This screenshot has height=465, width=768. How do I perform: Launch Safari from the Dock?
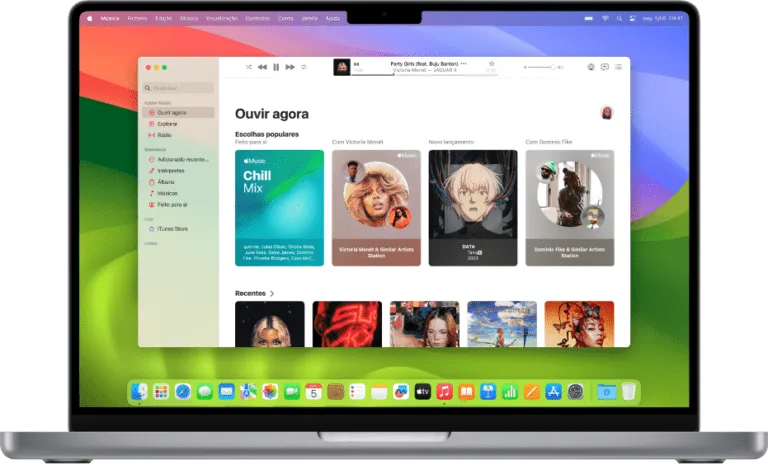point(183,392)
